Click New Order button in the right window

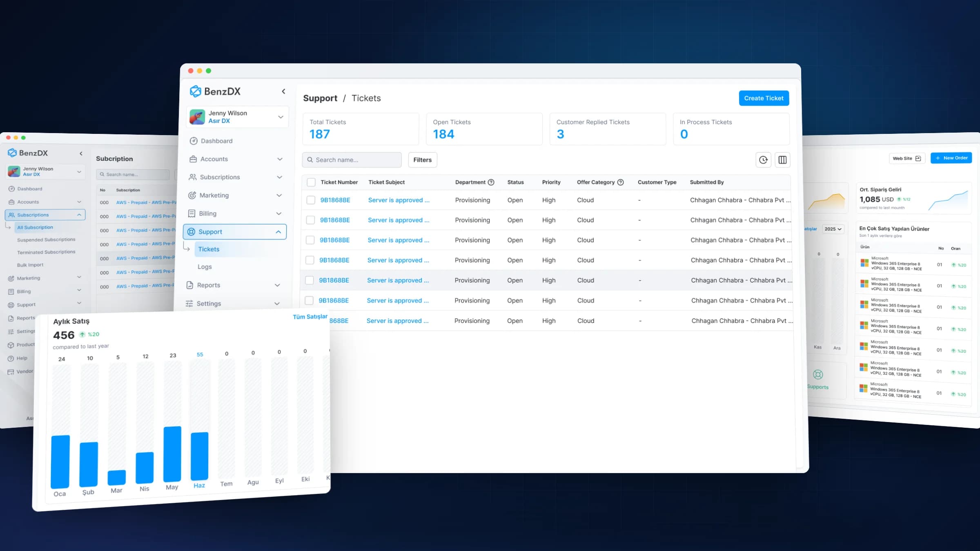(951, 158)
